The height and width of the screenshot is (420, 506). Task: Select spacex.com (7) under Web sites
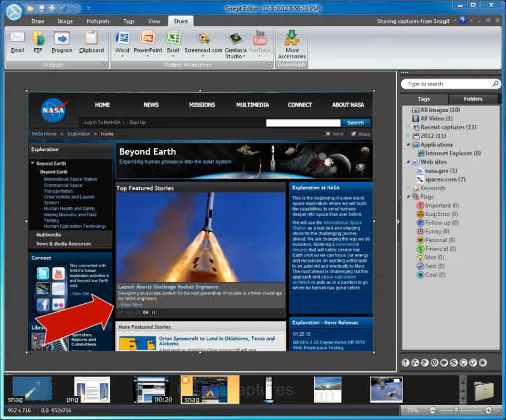pyautogui.click(x=445, y=179)
